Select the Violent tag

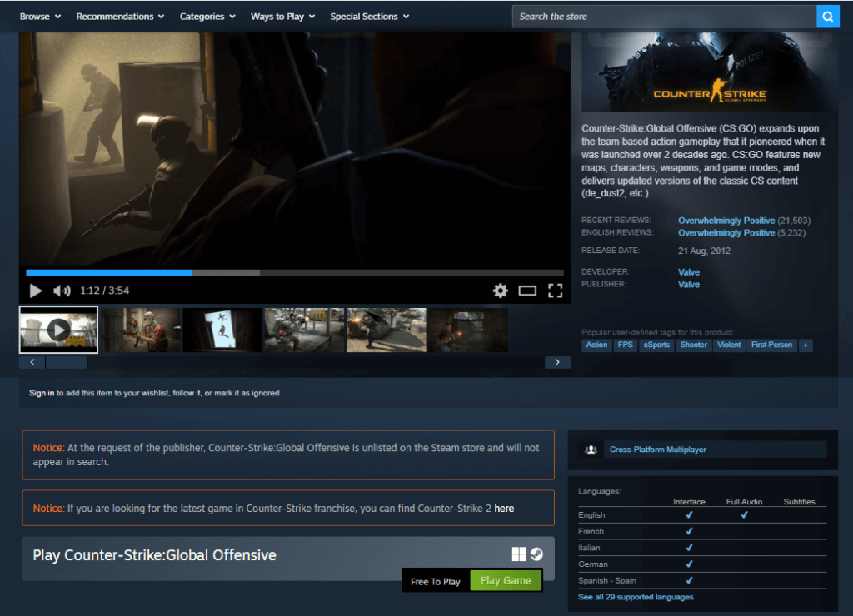[729, 345]
